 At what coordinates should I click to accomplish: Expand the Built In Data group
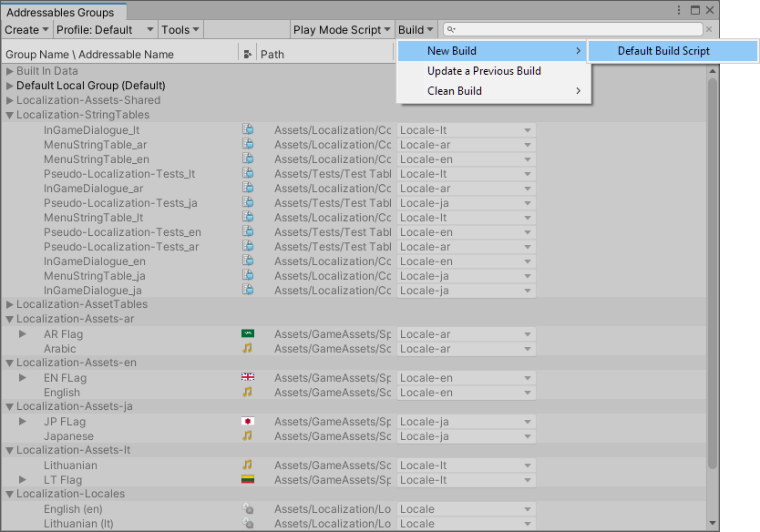(9, 70)
